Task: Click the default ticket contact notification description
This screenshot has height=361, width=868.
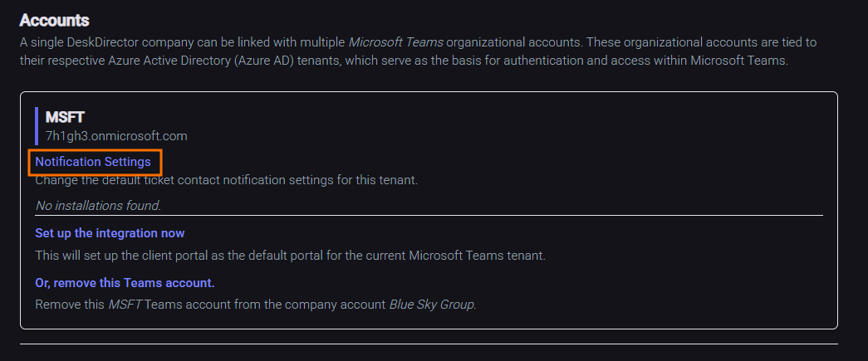Action: (226, 180)
